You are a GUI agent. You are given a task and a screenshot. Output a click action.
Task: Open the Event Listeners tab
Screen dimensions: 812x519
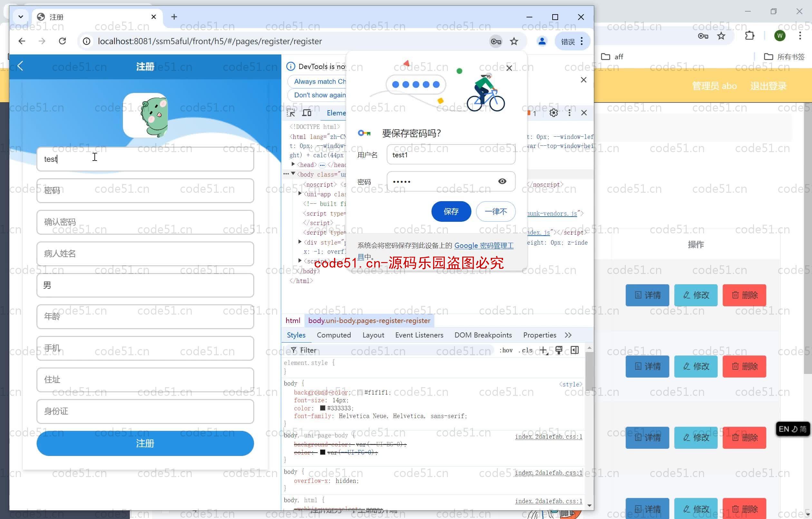pos(419,335)
